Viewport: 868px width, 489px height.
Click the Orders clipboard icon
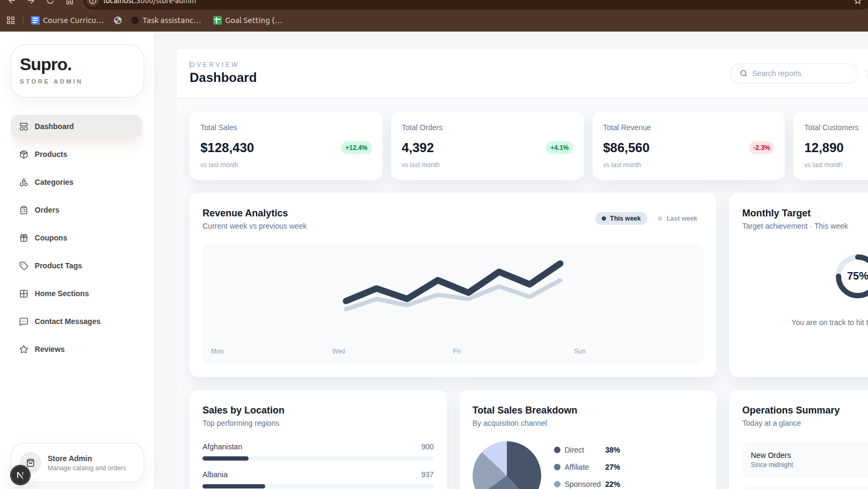(x=24, y=210)
